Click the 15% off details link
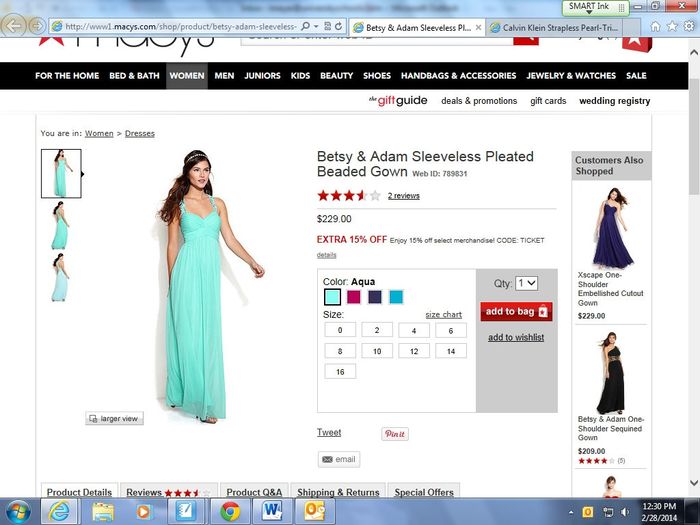 point(326,255)
